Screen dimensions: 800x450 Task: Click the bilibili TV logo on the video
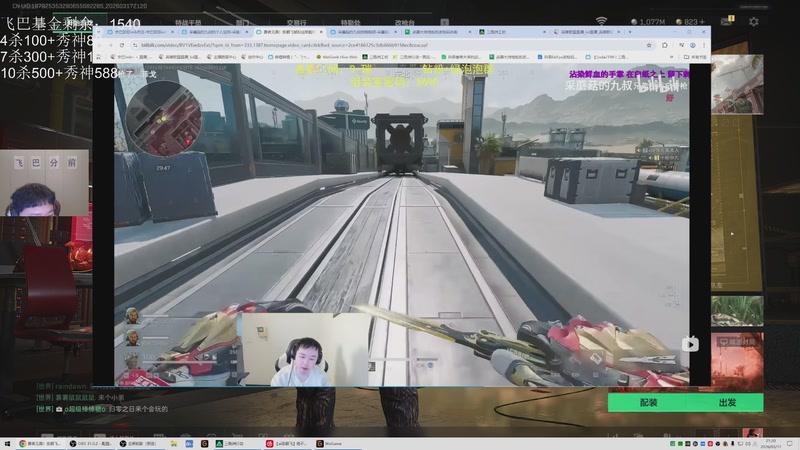690,344
